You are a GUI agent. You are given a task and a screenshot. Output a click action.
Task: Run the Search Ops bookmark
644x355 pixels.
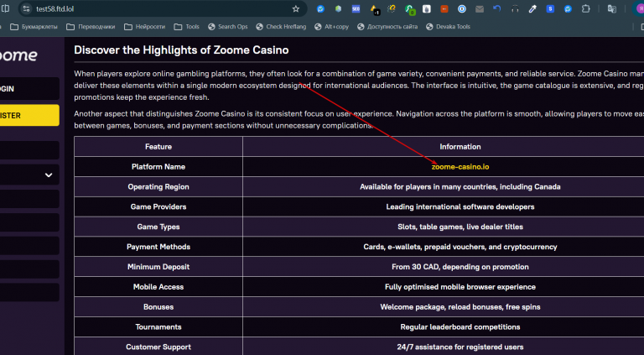(x=228, y=27)
